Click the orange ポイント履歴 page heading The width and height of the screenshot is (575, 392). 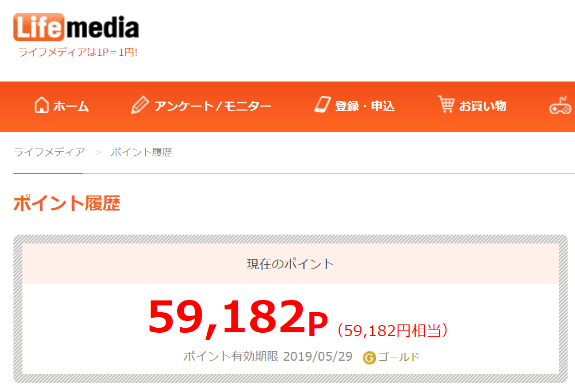66,203
